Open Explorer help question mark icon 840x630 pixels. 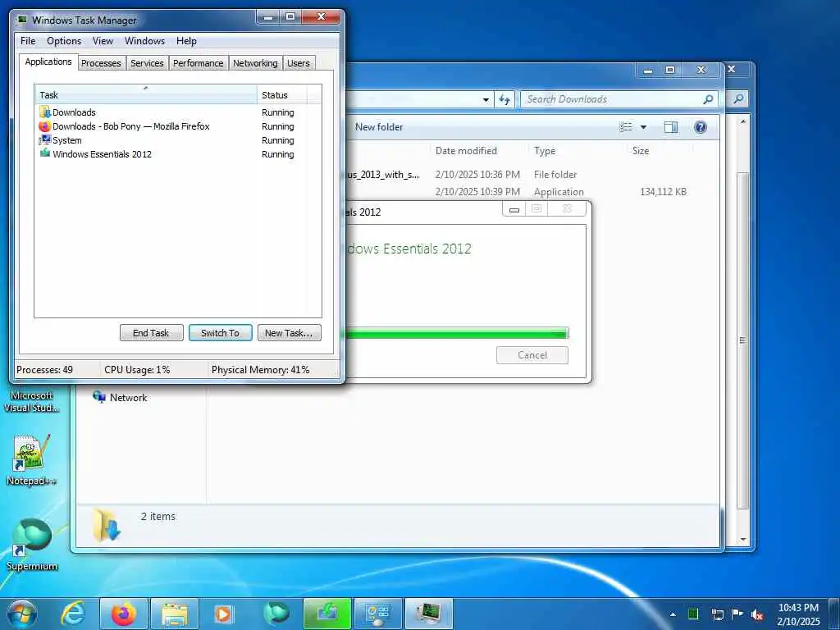click(701, 127)
